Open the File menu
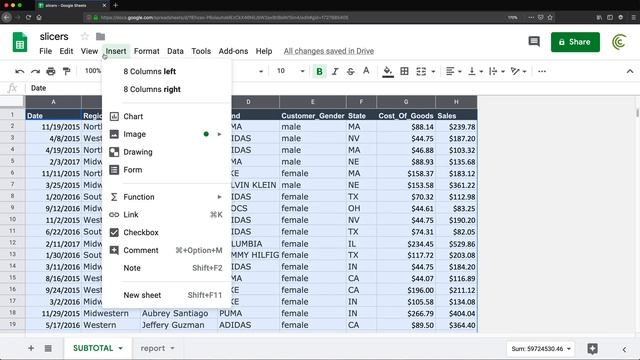This screenshot has height=360, width=640. (45, 51)
